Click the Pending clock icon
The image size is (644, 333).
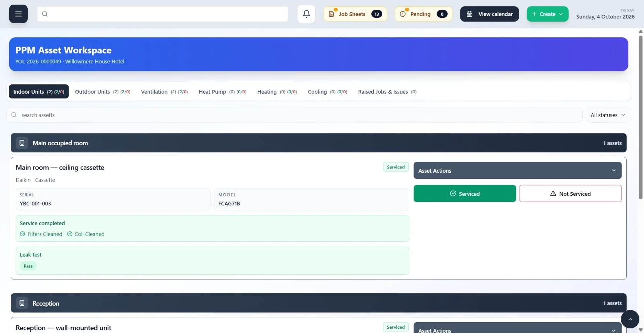click(403, 14)
